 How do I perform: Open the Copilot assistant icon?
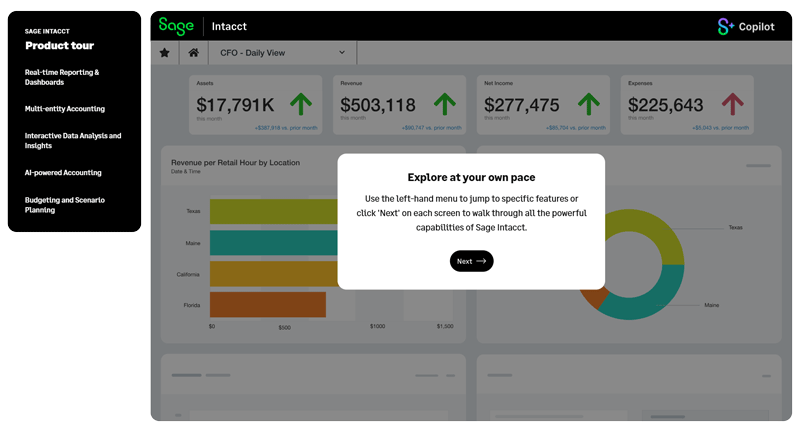(x=726, y=27)
